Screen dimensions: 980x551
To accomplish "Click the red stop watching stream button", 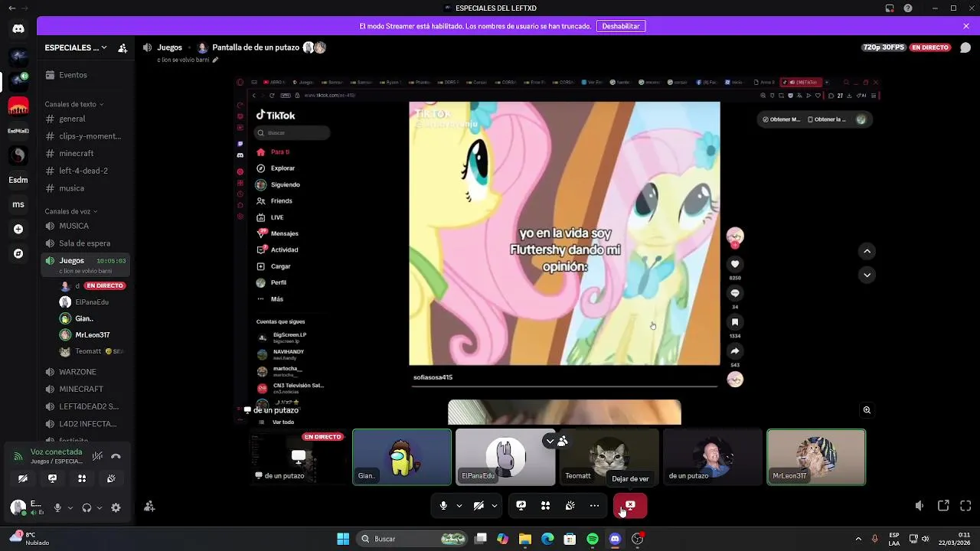I will click(x=630, y=506).
